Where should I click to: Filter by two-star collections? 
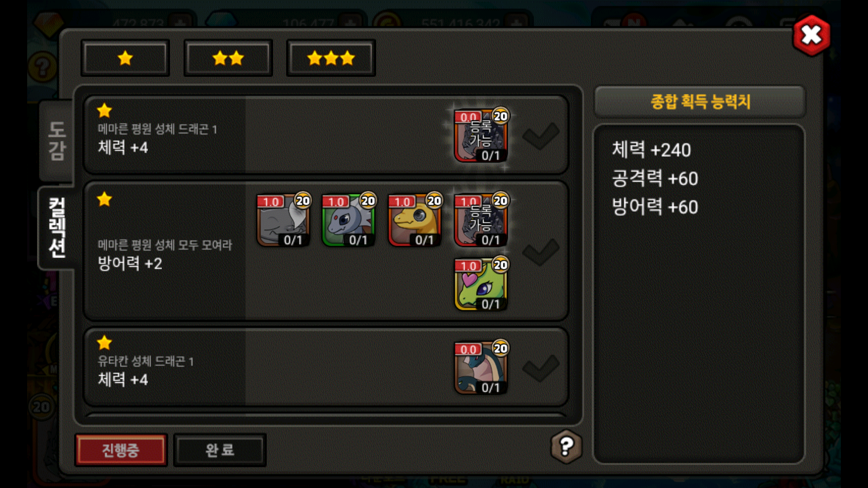coord(228,58)
